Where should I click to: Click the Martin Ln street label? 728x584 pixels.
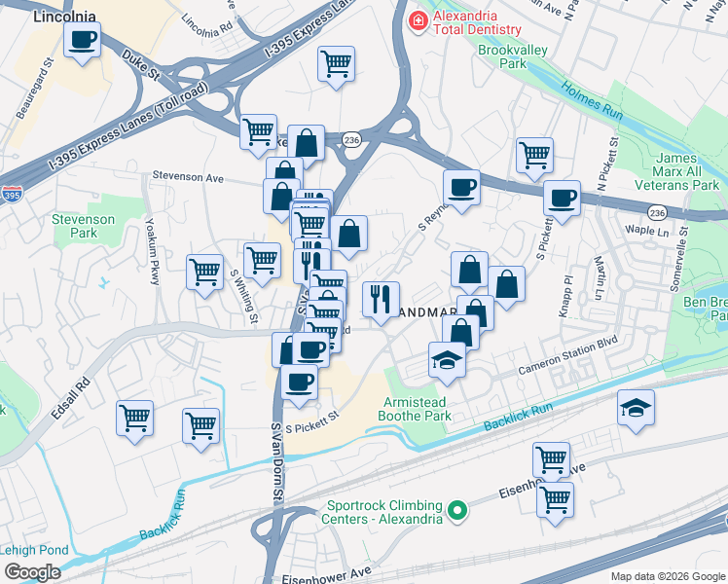600,277
